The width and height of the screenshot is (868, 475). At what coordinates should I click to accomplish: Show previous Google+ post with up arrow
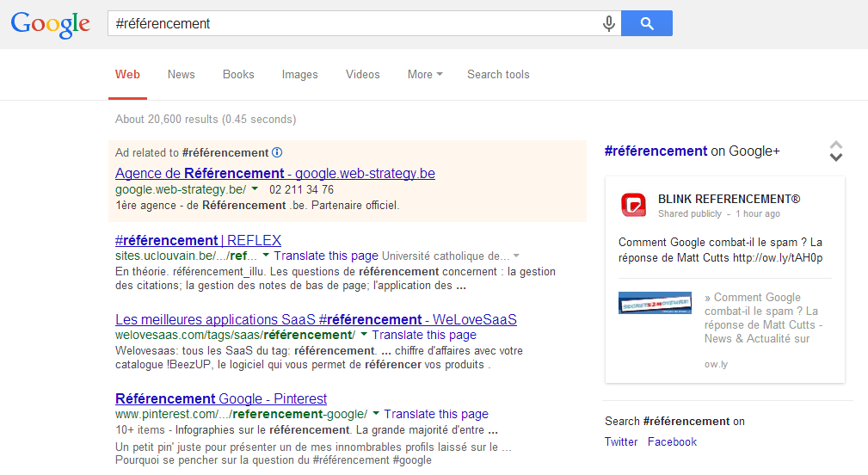pyautogui.click(x=836, y=145)
